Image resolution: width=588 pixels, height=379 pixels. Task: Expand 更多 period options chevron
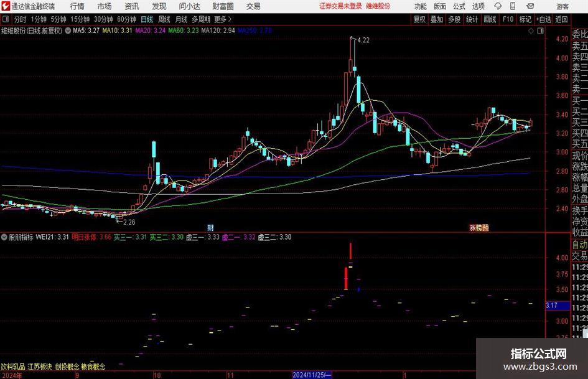tap(230, 19)
